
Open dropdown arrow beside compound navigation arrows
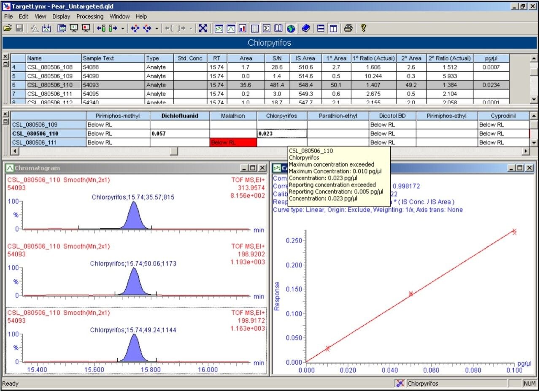(157, 28)
